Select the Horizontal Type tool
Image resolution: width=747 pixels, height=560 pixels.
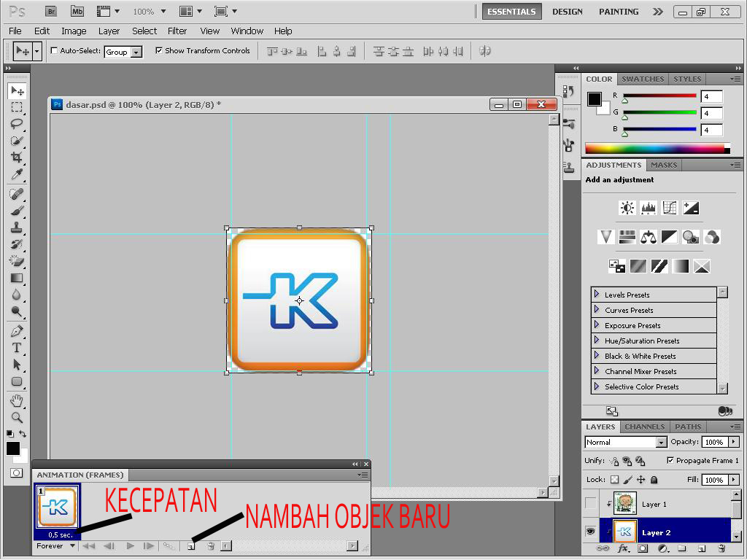click(17, 348)
